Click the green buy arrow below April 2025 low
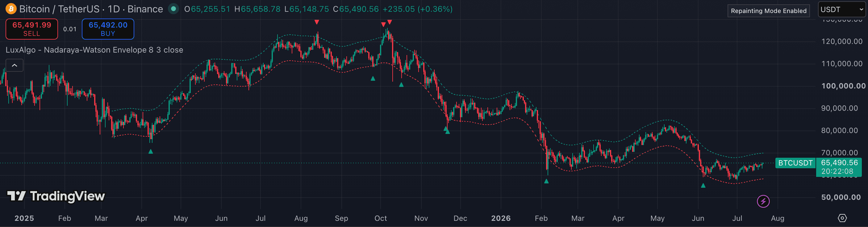This screenshot has height=227, width=868. (x=151, y=151)
